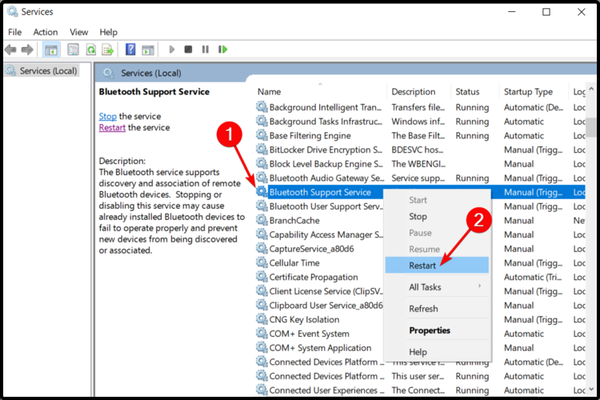Click the Forward arrow in toolbar
The width and height of the screenshot is (600, 400).
click(x=27, y=49)
